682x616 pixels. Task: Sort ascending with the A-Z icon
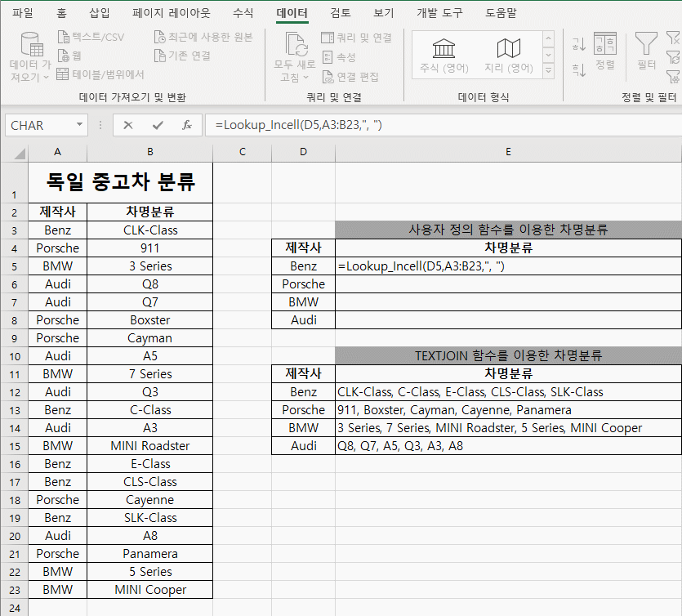pos(579,43)
